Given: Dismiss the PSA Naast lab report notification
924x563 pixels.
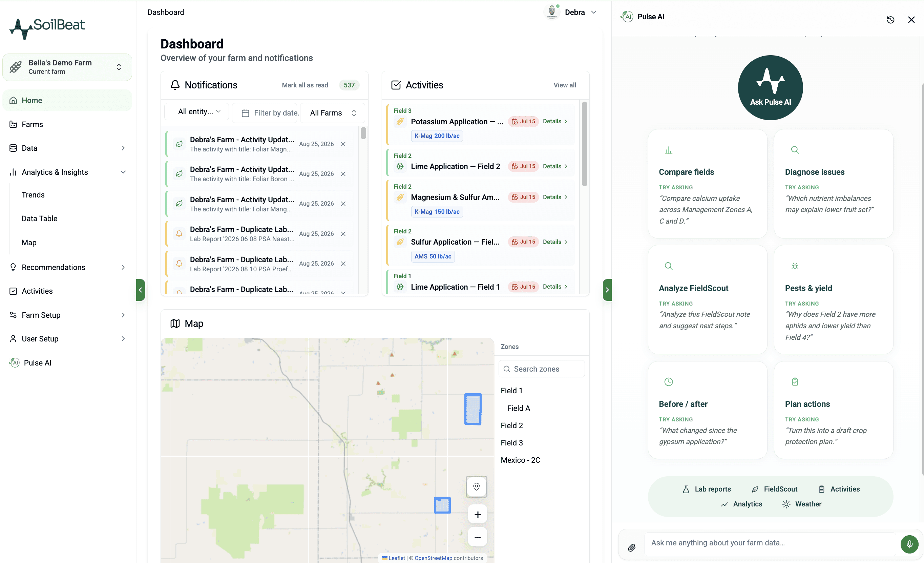Looking at the screenshot, I should (x=343, y=233).
